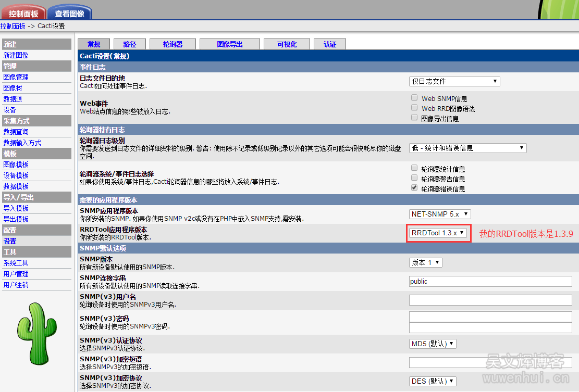
Task: Focus the SNMP(v3)用户名 text field
Action: pyautogui.click(x=490, y=300)
